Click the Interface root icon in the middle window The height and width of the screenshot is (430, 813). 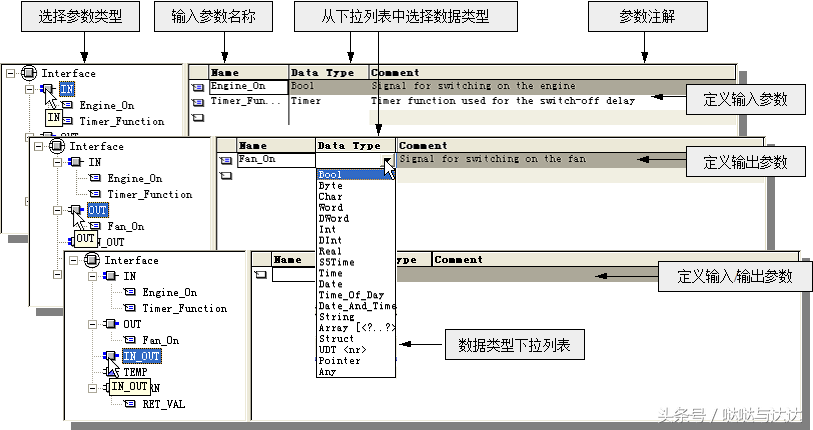point(57,146)
